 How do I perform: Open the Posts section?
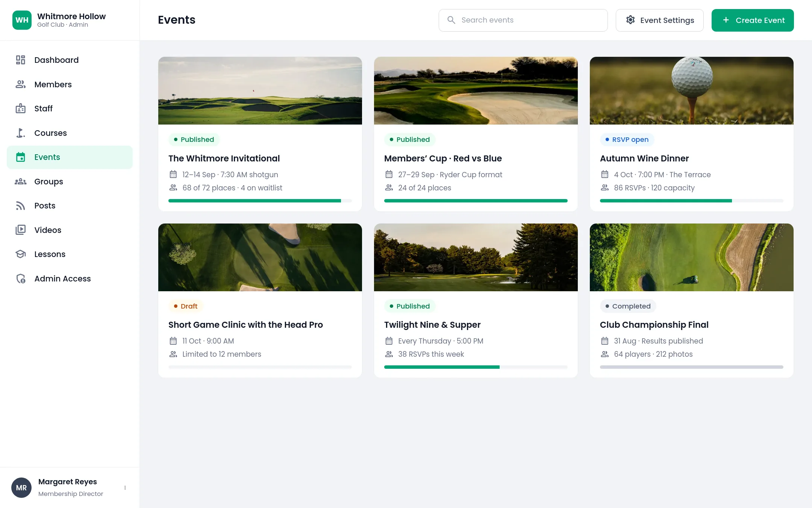pyautogui.click(x=70, y=206)
